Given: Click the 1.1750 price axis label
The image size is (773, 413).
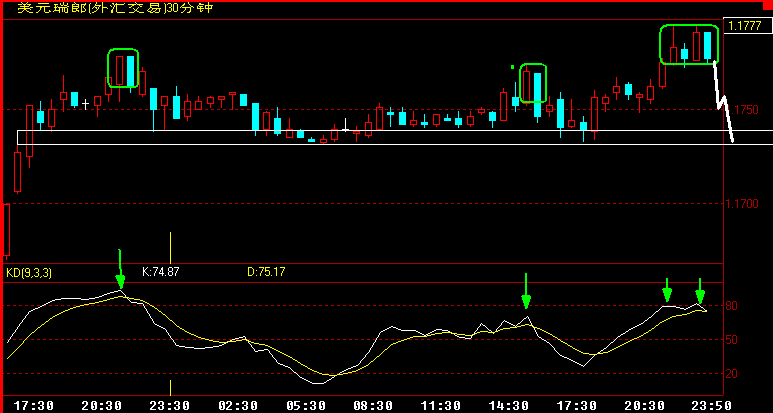Looking at the screenshot, I should [x=742, y=110].
